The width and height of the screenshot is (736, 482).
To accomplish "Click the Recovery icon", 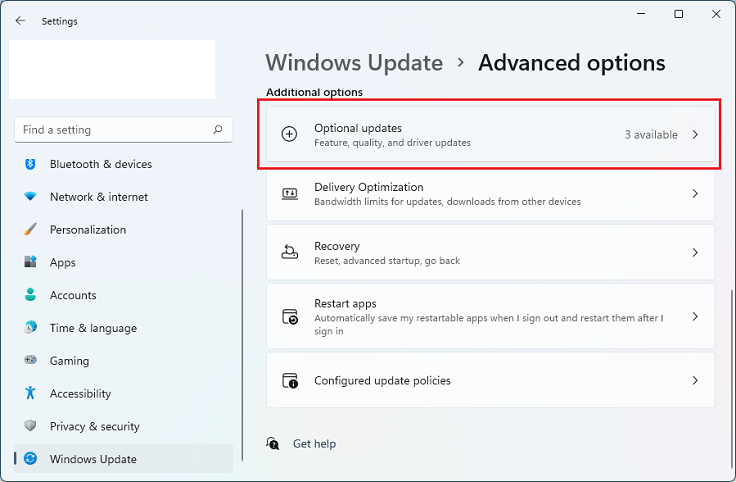I will tap(289, 252).
